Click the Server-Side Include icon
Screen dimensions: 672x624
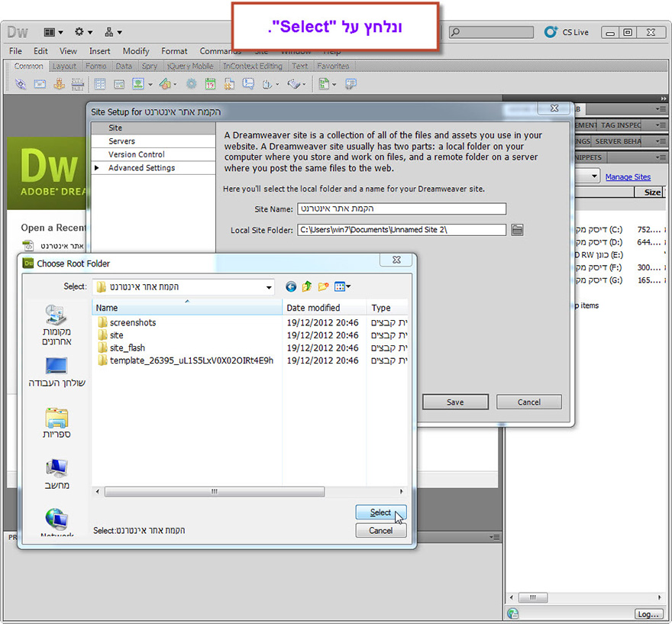(x=229, y=84)
